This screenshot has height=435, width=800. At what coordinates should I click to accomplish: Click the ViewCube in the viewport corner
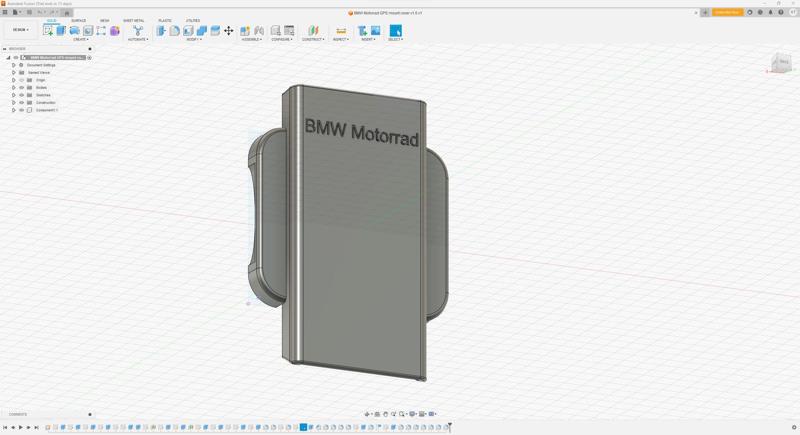click(782, 63)
